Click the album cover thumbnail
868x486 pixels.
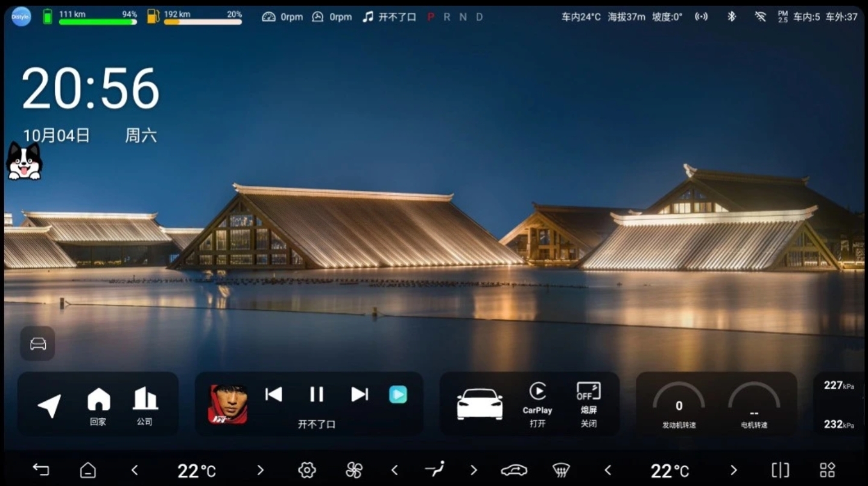[227, 404]
